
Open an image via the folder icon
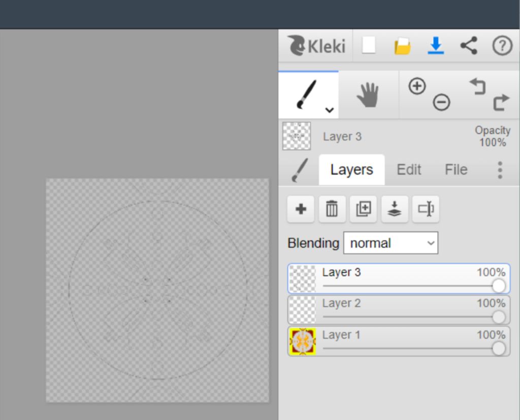(402, 46)
